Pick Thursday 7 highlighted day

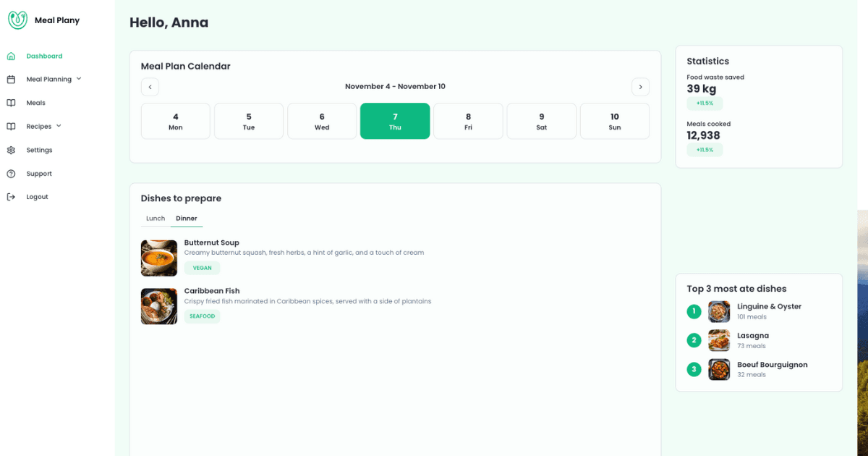pos(395,121)
